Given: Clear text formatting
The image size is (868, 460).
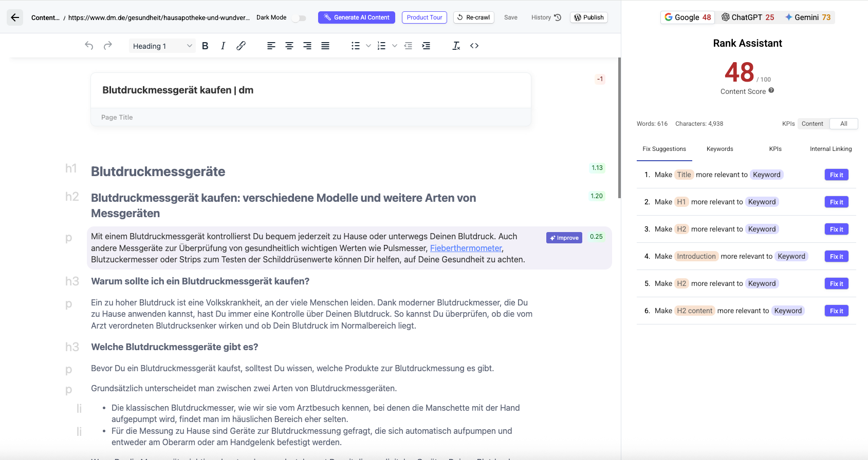Looking at the screenshot, I should pyautogui.click(x=456, y=46).
